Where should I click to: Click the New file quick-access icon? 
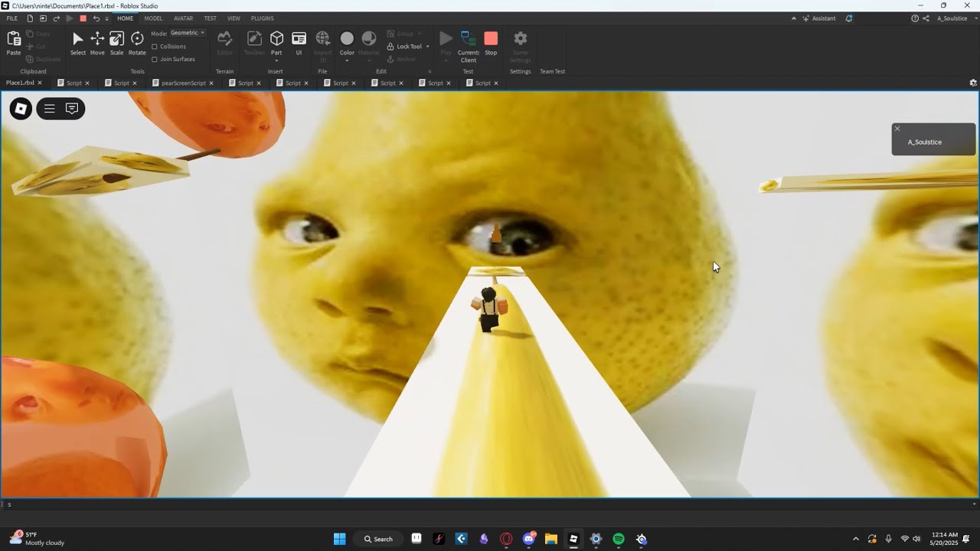[30, 18]
